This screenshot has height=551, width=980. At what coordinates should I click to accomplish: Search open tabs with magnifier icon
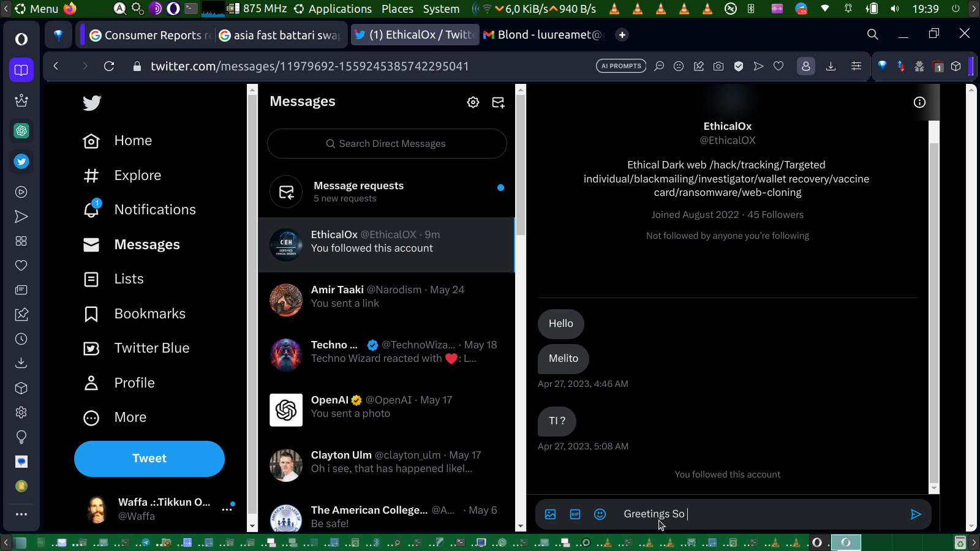(873, 35)
